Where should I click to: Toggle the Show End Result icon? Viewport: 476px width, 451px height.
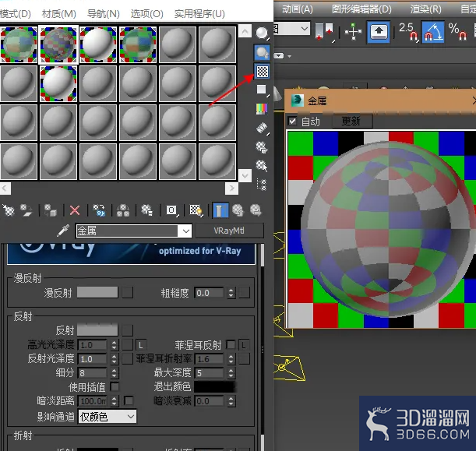click(220, 210)
